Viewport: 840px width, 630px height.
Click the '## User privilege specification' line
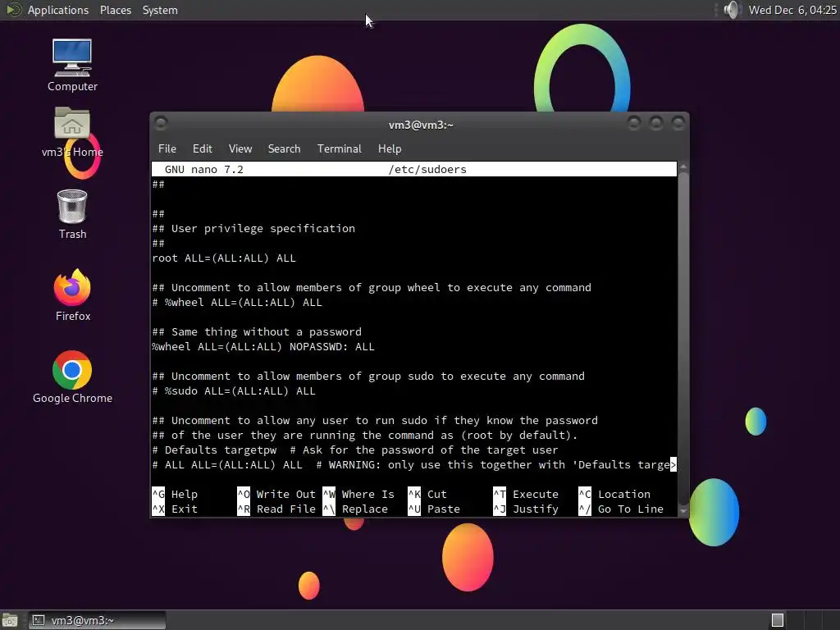click(x=253, y=229)
